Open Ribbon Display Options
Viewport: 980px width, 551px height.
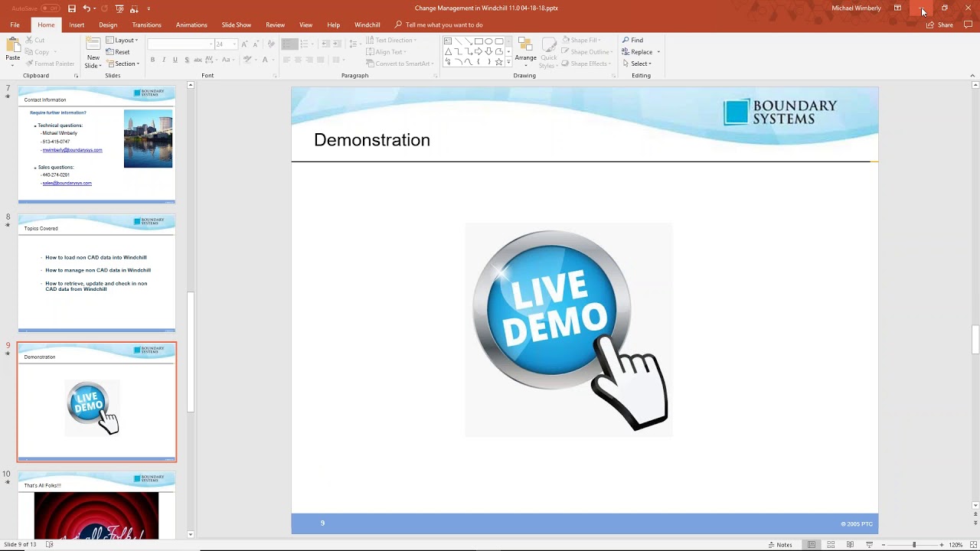(x=897, y=8)
